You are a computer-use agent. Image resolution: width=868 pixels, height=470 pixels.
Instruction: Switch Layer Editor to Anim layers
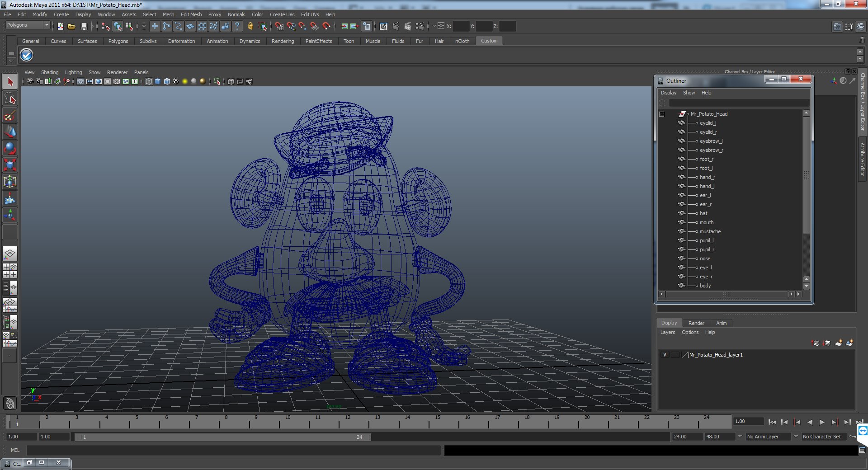(722, 323)
